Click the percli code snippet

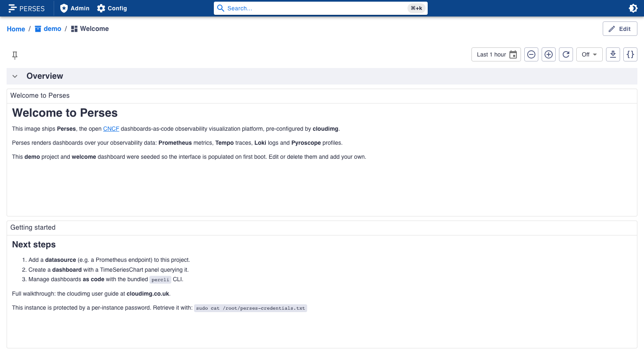click(160, 280)
